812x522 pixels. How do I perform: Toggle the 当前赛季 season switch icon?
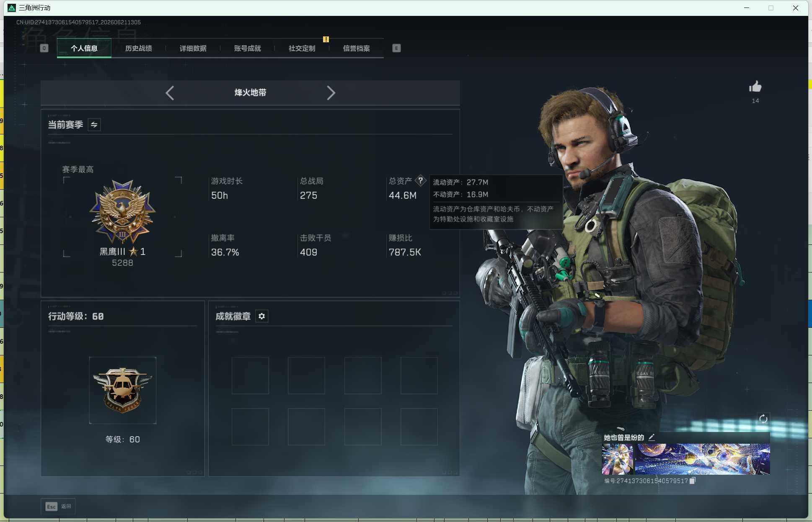[x=94, y=125]
